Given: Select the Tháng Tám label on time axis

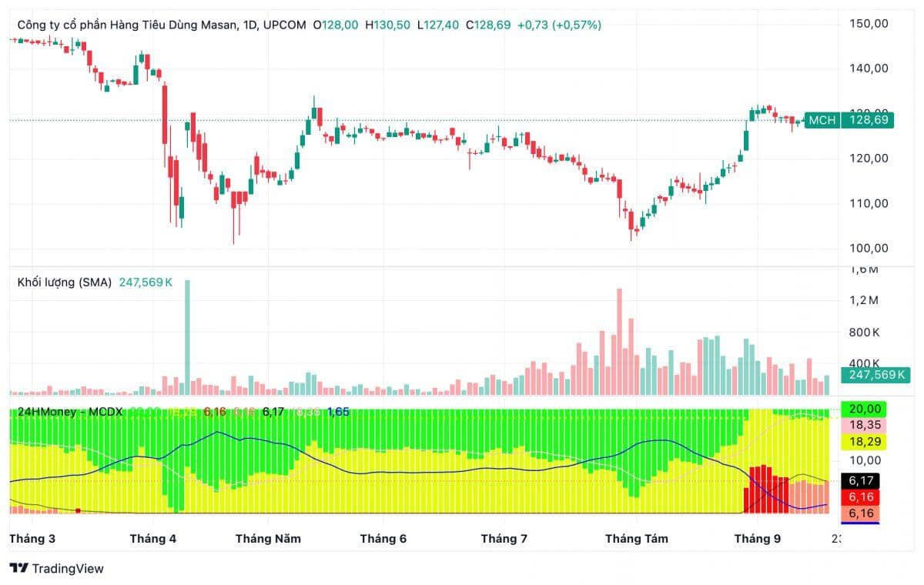Looking at the screenshot, I should point(636,539).
